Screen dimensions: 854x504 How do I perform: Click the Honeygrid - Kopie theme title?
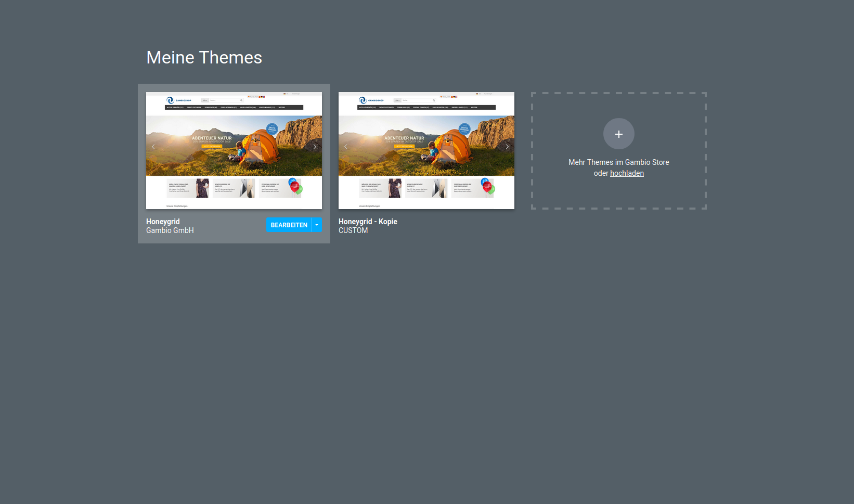pos(368,222)
